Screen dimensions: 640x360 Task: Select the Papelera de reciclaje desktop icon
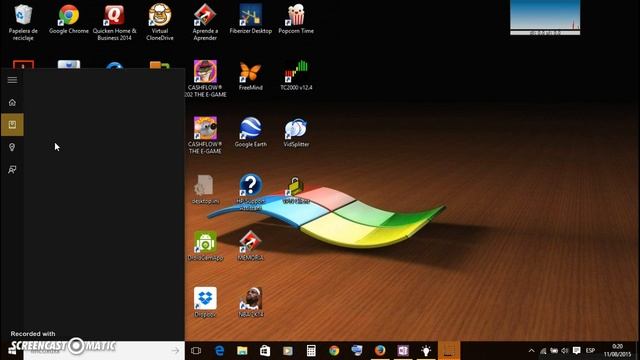(x=23, y=22)
